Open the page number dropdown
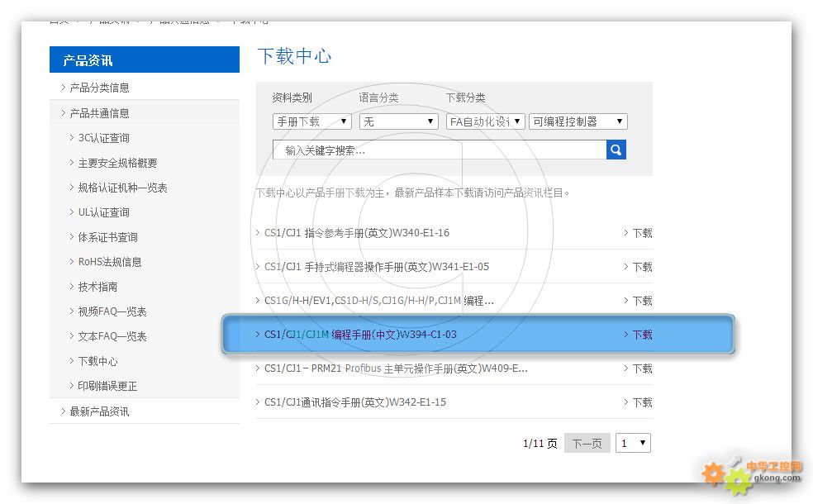The height and width of the screenshot is (504, 813). pos(633,444)
